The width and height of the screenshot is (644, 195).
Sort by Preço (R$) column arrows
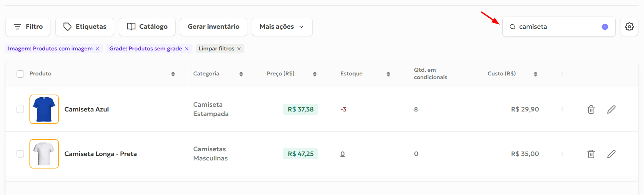coord(315,74)
